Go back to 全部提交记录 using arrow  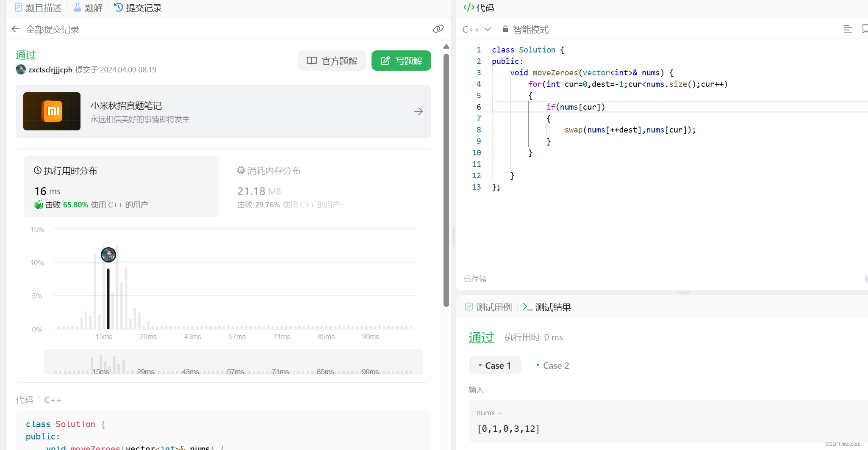point(16,29)
